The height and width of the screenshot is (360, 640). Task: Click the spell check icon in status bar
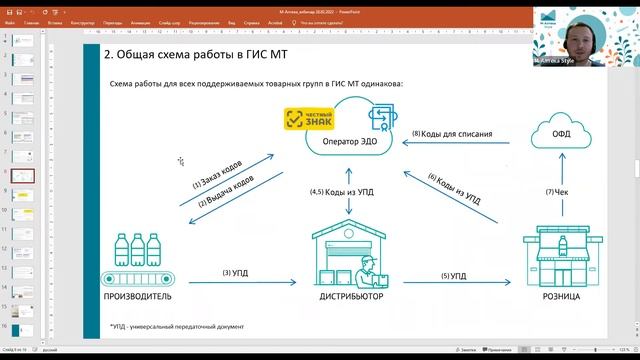point(35,350)
